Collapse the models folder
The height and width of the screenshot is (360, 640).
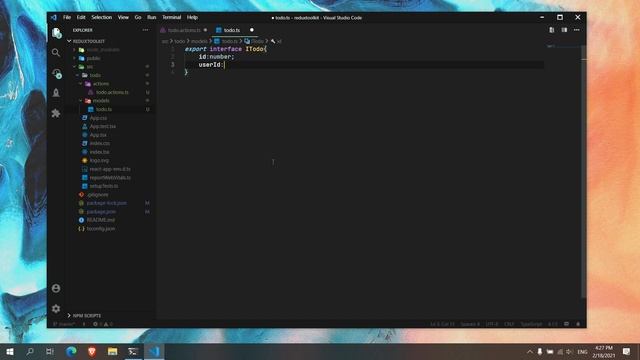pyautogui.click(x=81, y=100)
